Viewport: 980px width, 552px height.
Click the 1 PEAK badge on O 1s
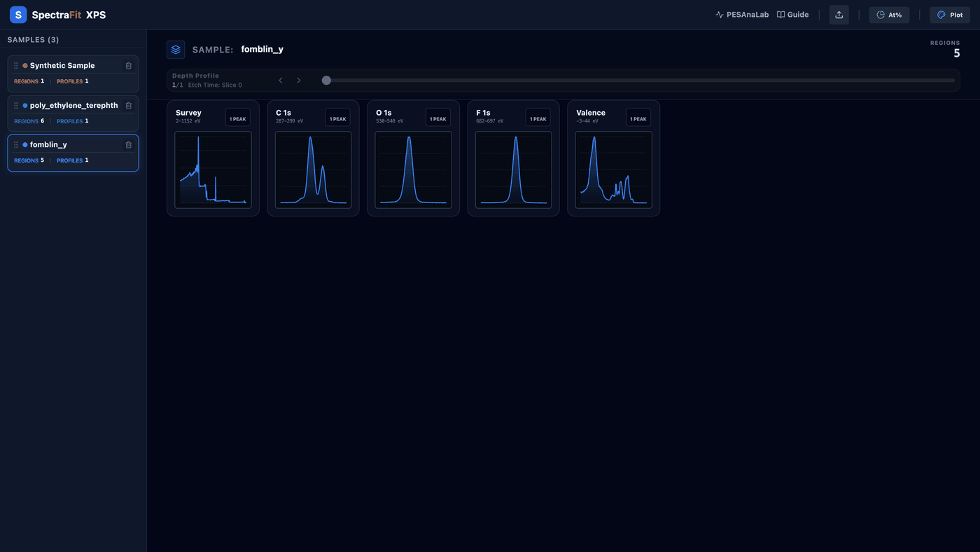pos(438,119)
